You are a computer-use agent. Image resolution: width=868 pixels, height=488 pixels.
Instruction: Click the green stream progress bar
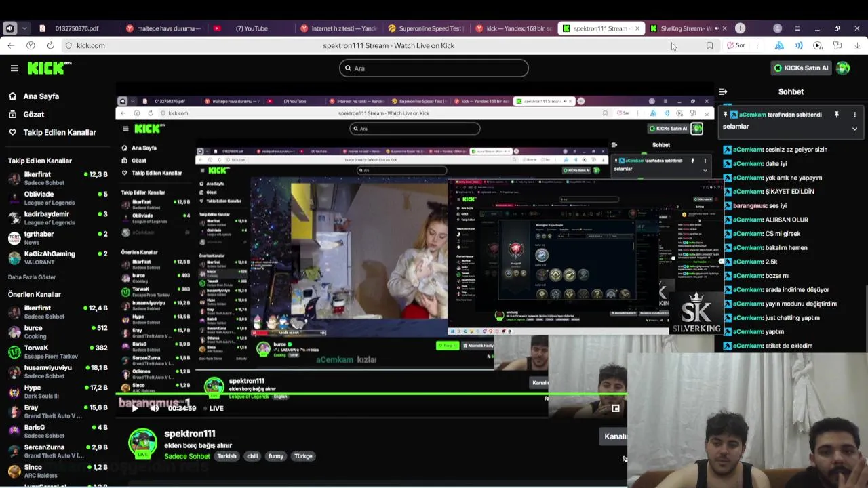point(372,394)
